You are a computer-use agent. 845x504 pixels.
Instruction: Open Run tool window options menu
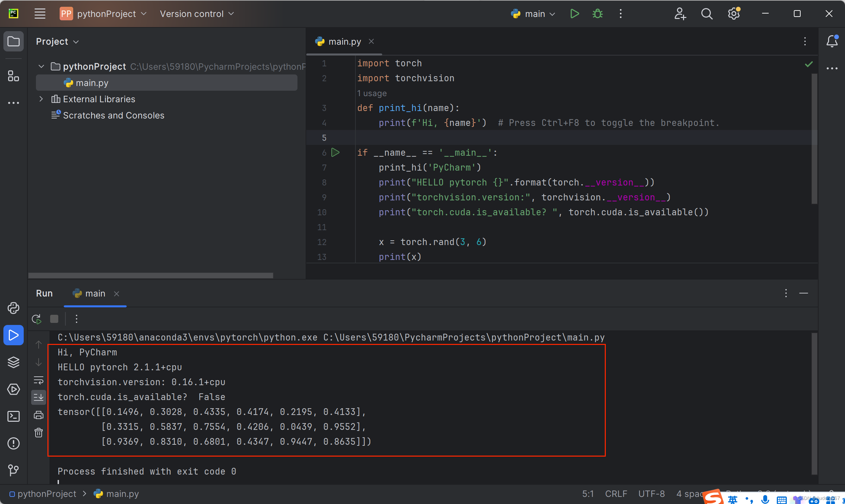click(x=786, y=293)
